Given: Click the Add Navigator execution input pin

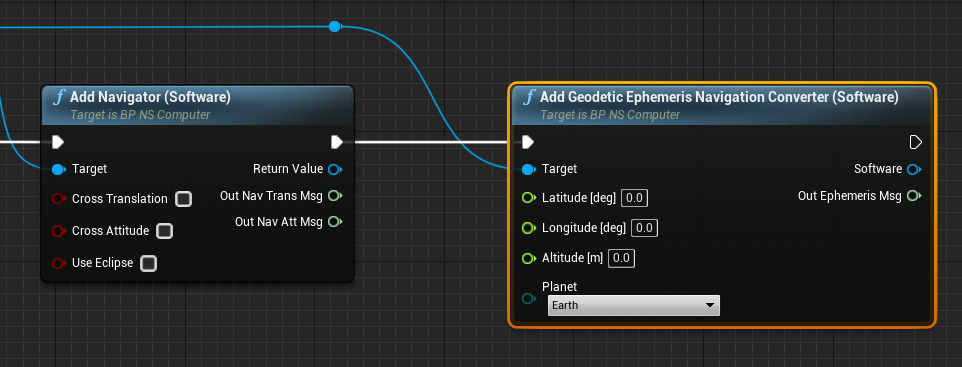Looking at the screenshot, I should pyautogui.click(x=58, y=142).
